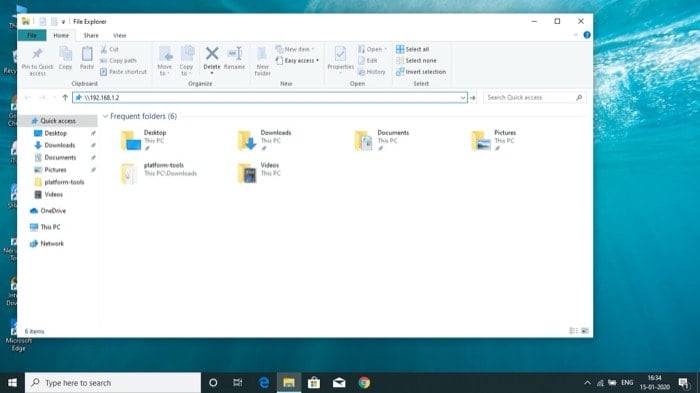Select the Videos frequent folder

point(259,173)
